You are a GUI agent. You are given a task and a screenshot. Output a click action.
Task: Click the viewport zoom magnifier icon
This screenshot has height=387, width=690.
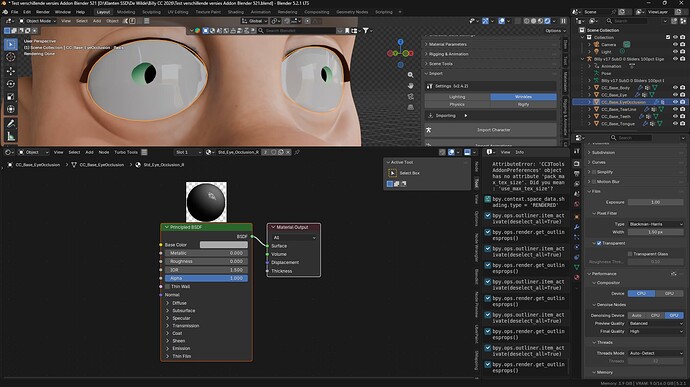(x=411, y=75)
